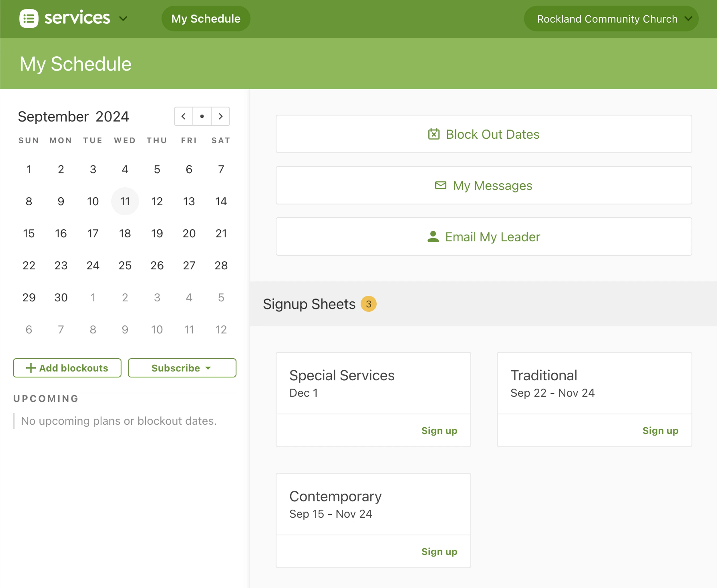The image size is (717, 588).
Task: Select September 22 on the calendar
Action: coord(29,265)
